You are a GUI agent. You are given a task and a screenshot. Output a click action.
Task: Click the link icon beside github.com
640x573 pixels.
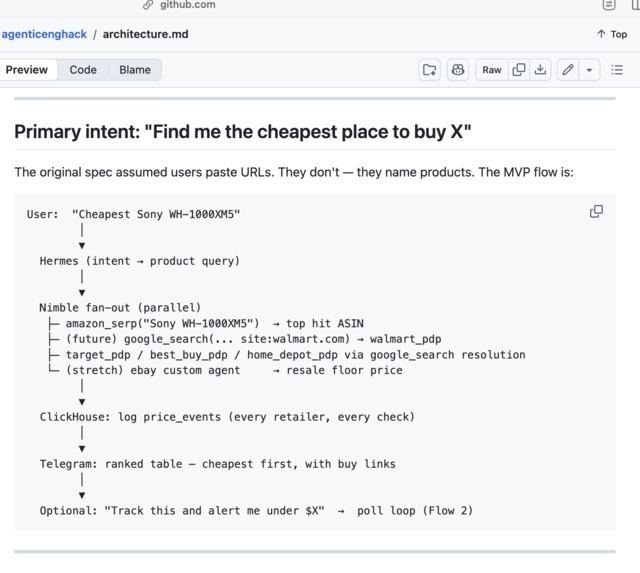(148, 4)
